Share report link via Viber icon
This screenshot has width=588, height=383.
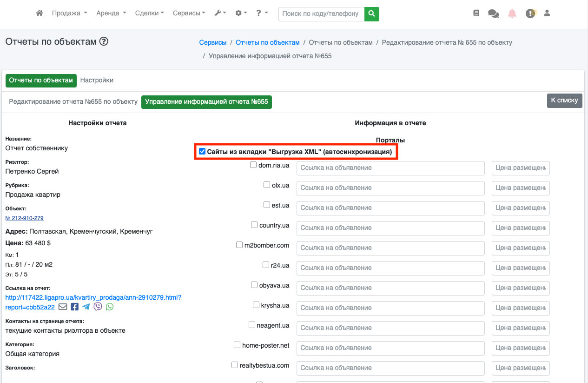(x=98, y=307)
